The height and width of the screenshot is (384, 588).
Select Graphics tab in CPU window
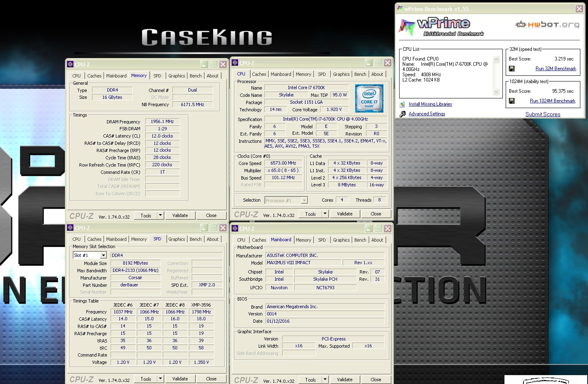341,74
